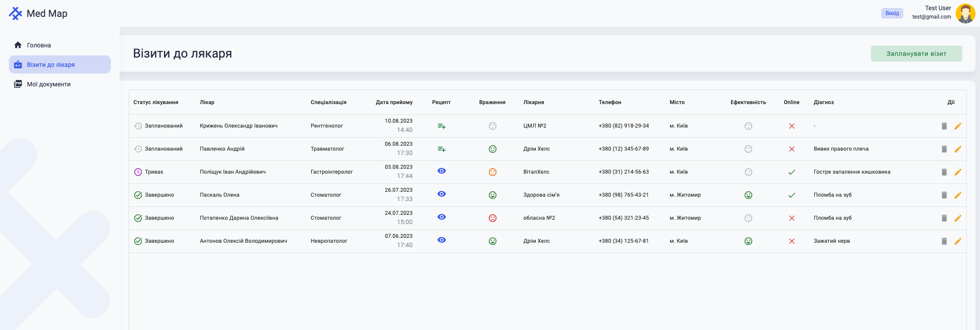Delete the Поліщук Іван Андрійович visit
The image size is (980, 330).
pos(944,172)
